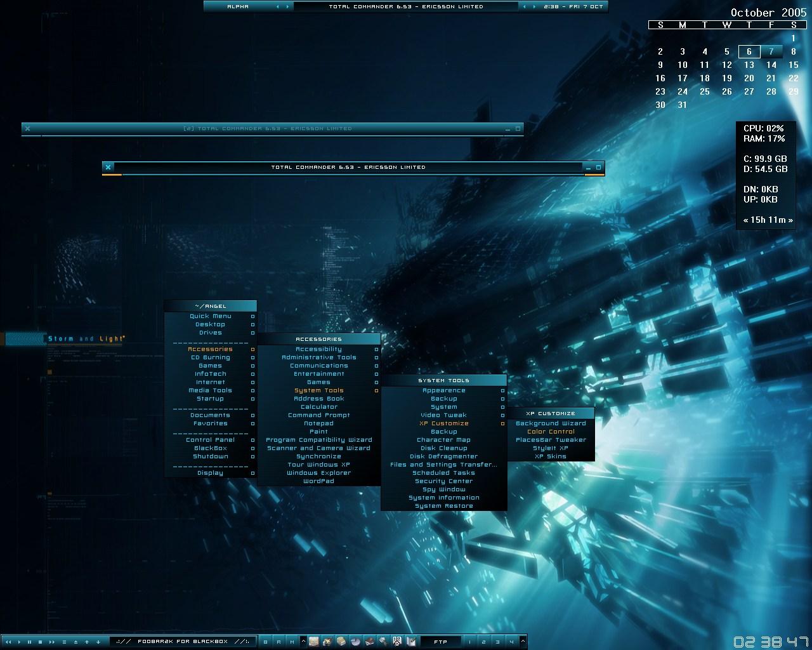Screen dimensions: 812x650
Task: Click the R button on bottom bar
Action: click(x=278, y=642)
